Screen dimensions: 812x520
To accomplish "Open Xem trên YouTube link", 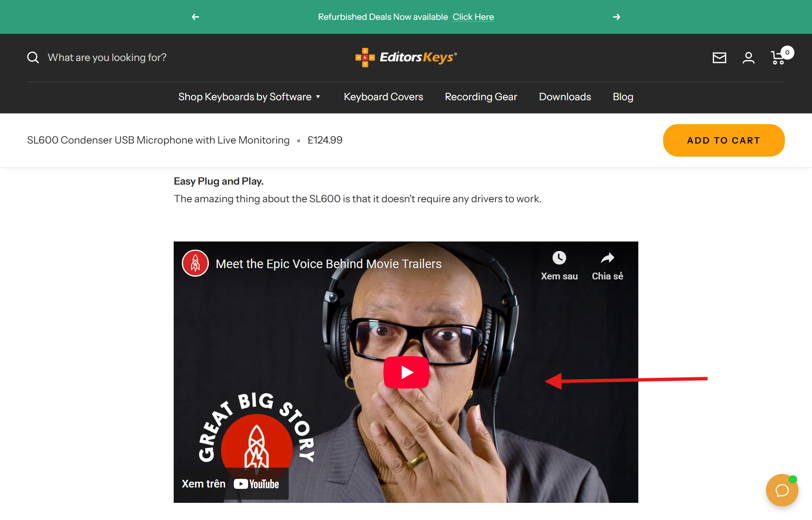I will [231, 484].
